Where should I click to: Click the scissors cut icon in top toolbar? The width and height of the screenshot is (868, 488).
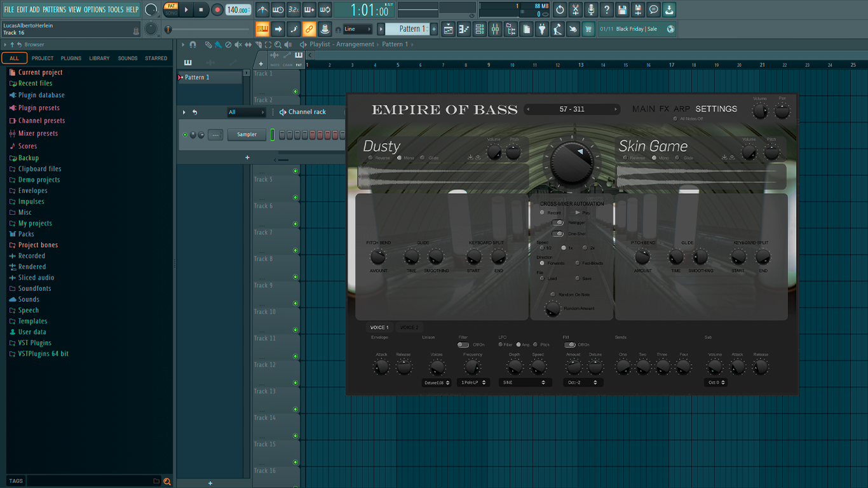576,10
